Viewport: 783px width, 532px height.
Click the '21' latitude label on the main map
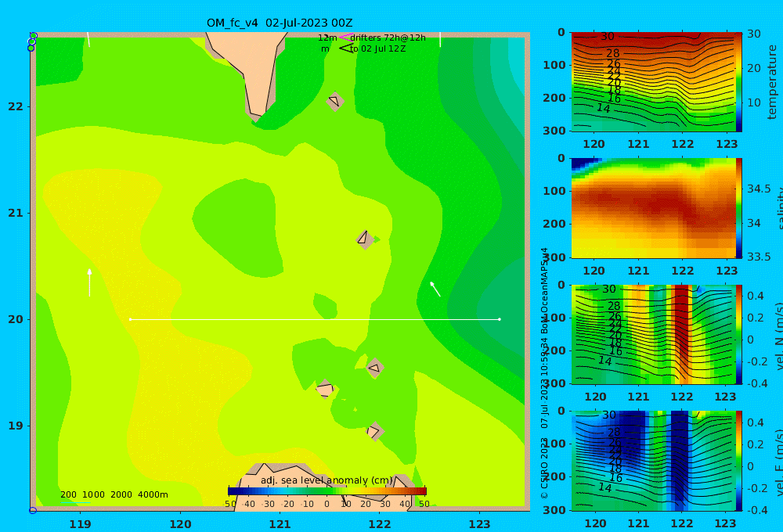pos(16,213)
